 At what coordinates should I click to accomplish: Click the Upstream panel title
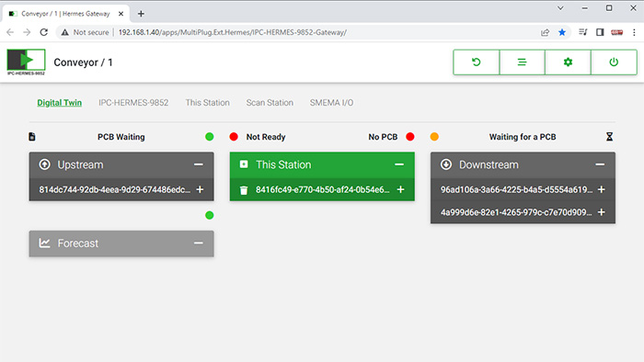point(81,164)
